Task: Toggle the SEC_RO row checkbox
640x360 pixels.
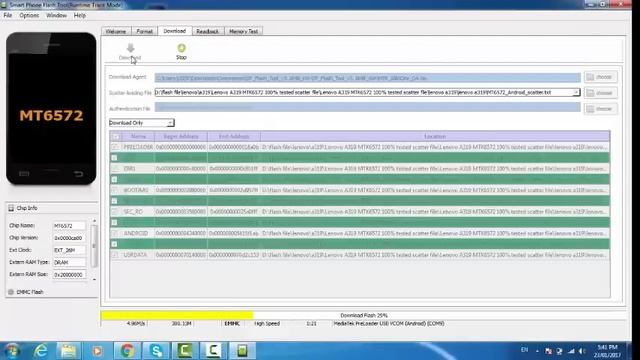Action: click(x=115, y=212)
